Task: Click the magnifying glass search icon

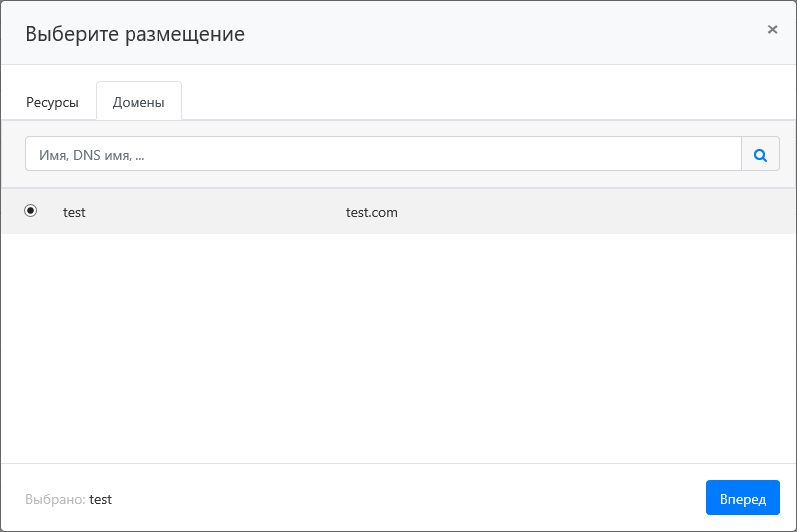Action: click(760, 154)
